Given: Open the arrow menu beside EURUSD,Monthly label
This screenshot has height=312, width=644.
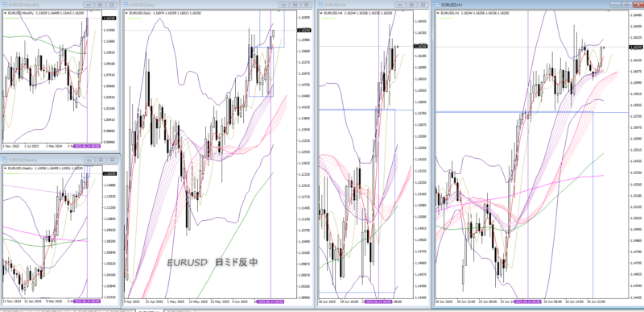Looking at the screenshot, I should [x=5, y=13].
